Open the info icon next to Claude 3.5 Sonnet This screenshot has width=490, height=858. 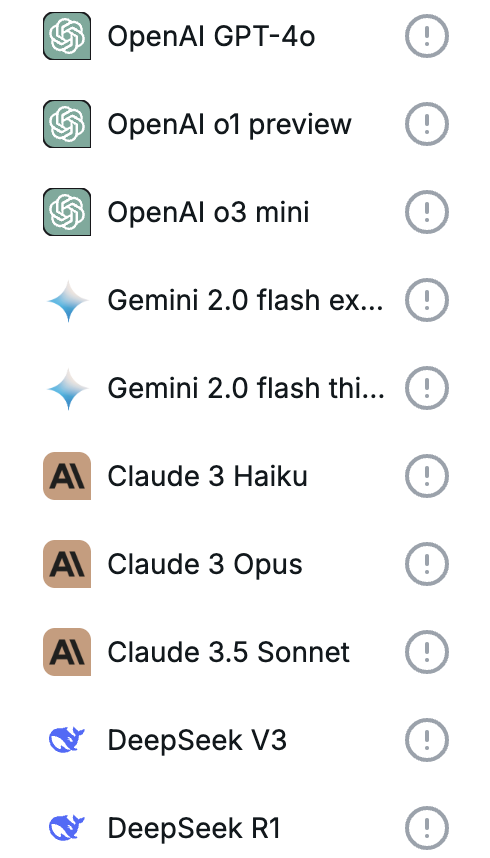click(427, 652)
